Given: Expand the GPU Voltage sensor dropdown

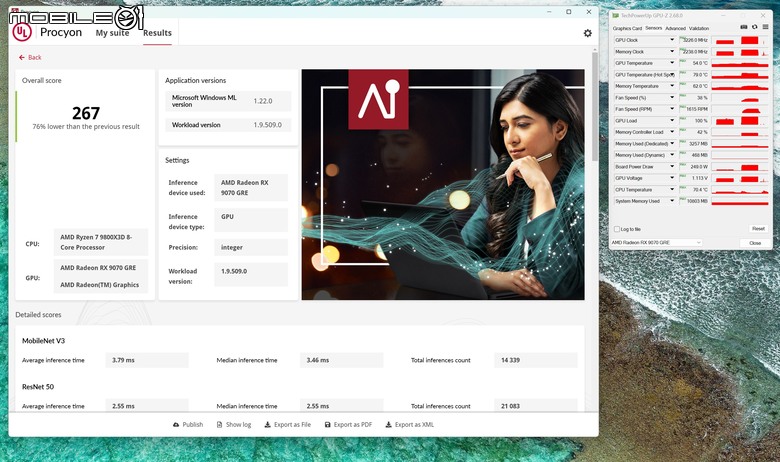Looking at the screenshot, I should click(672, 178).
